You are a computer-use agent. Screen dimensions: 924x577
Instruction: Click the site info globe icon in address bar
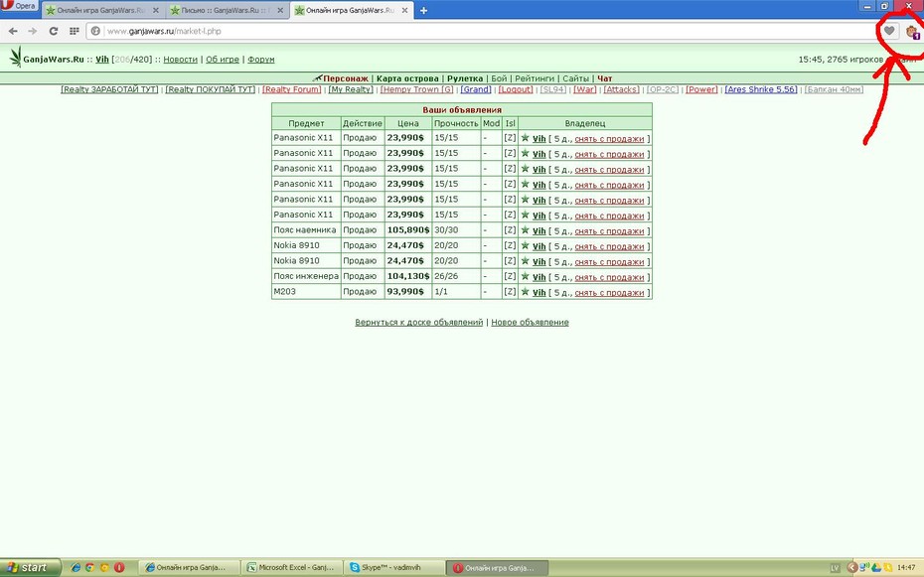(95, 31)
